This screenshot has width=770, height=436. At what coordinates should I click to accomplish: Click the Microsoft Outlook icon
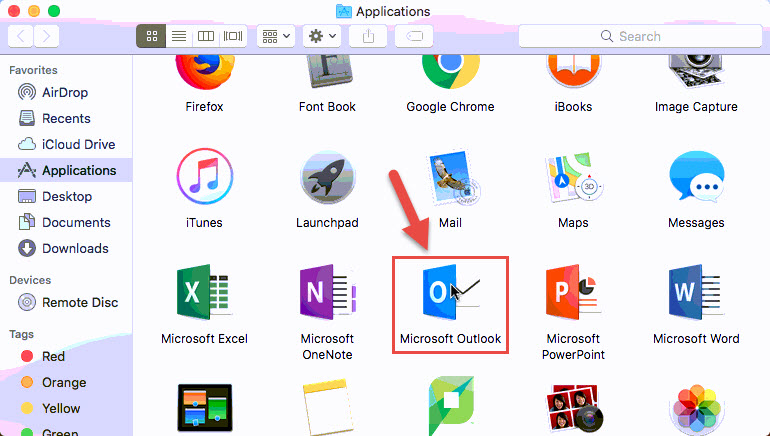450,292
